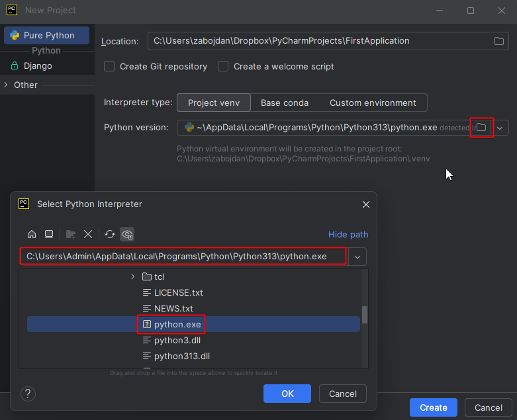This screenshot has width=517, height=420.
Task: Open help with the question mark icon
Action: (28, 394)
